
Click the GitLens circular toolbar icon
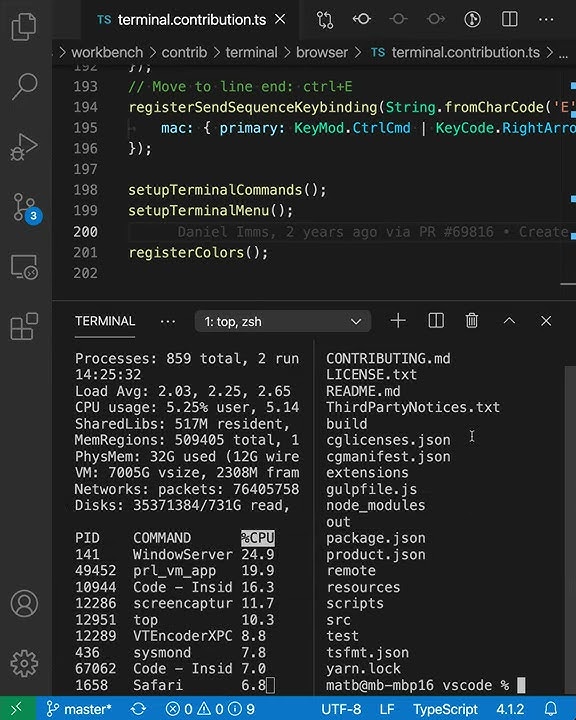tap(472, 19)
